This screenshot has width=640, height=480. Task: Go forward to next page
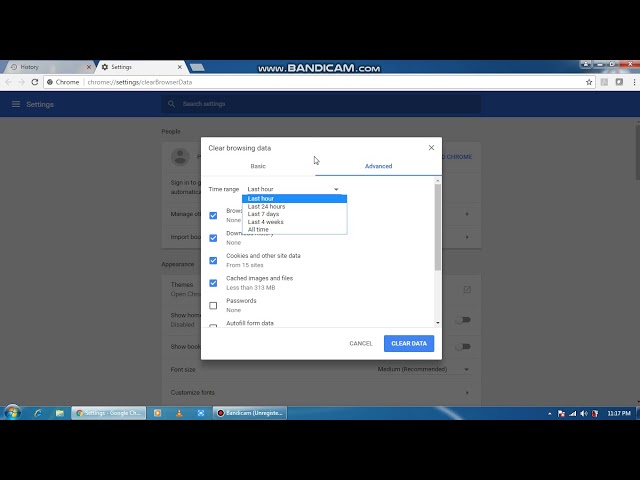(22, 82)
